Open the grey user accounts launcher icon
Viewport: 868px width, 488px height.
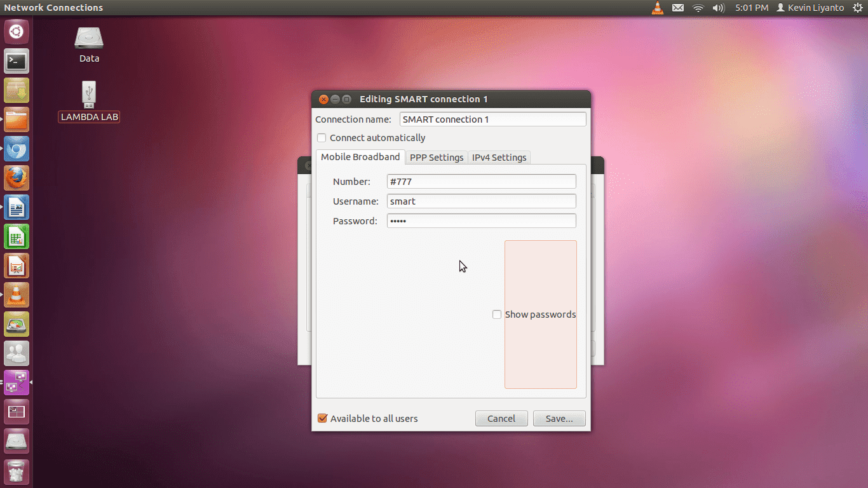click(17, 353)
